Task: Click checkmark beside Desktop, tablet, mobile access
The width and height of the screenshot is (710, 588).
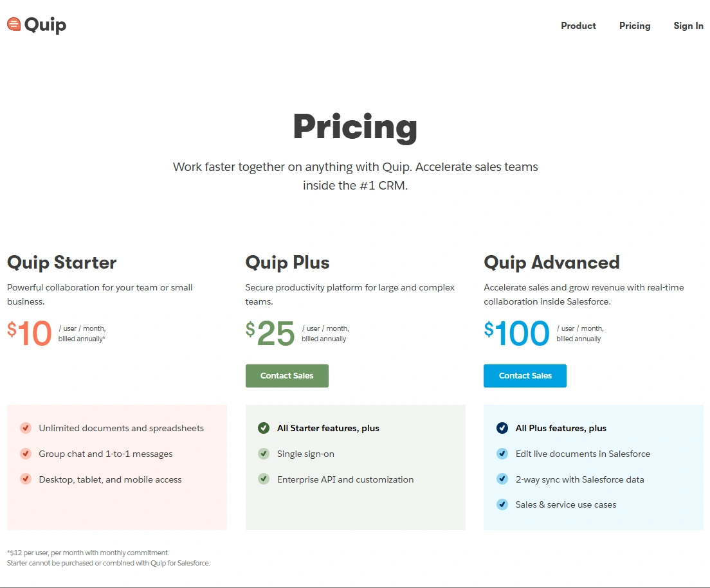Action: tap(26, 479)
